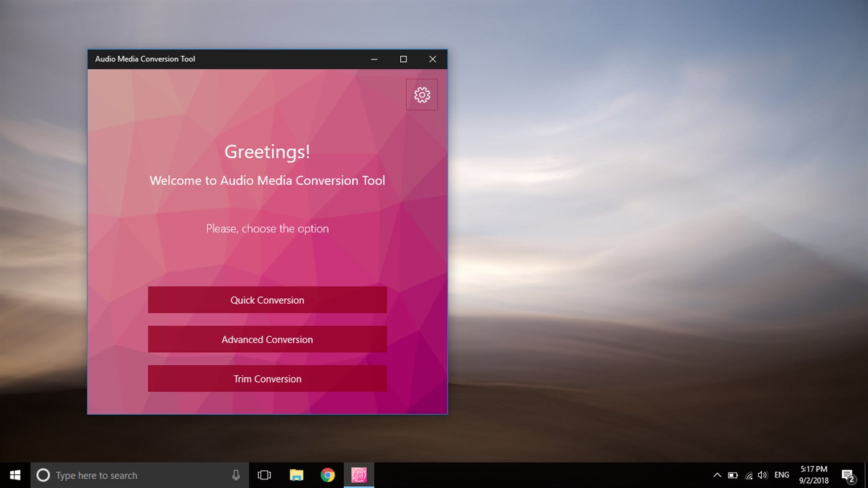Viewport: 868px width, 488px height.
Task: Check the battery status icon in tray
Action: coord(733,475)
